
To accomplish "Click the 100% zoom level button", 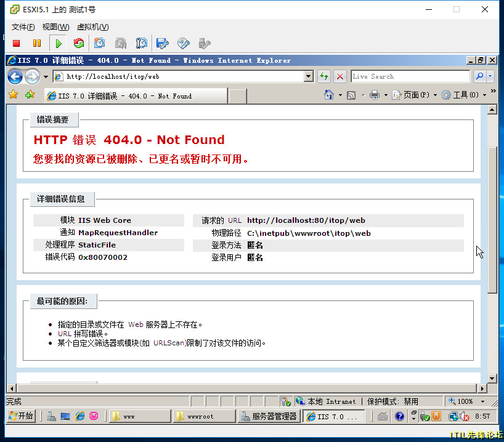I will pyautogui.click(x=461, y=401).
